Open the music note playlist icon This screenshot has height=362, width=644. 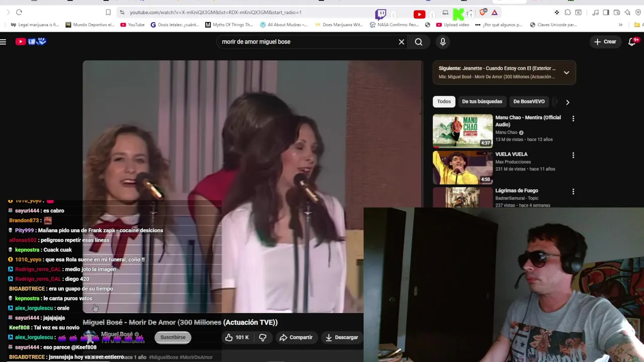point(596,13)
